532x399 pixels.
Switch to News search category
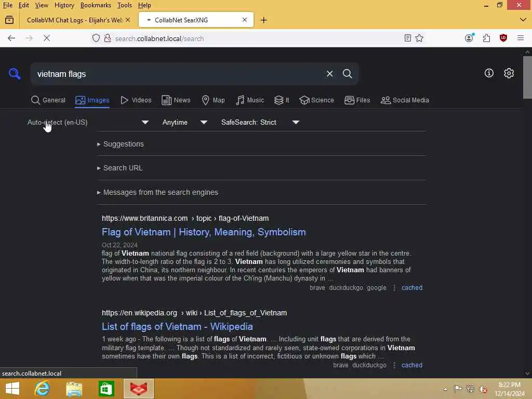[x=176, y=100]
